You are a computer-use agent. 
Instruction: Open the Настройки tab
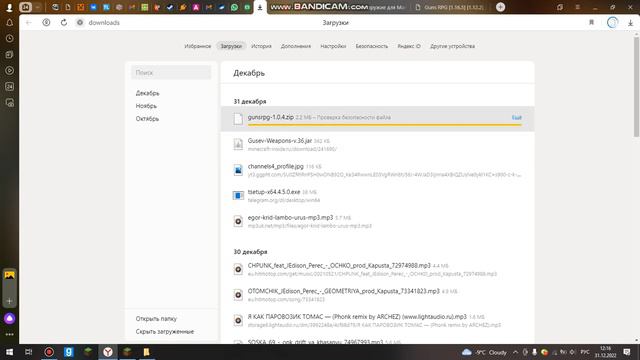pos(333,46)
